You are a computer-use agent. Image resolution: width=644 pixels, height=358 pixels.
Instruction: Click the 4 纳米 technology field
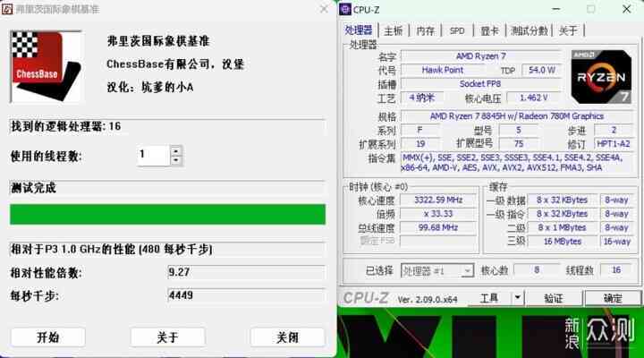point(422,98)
